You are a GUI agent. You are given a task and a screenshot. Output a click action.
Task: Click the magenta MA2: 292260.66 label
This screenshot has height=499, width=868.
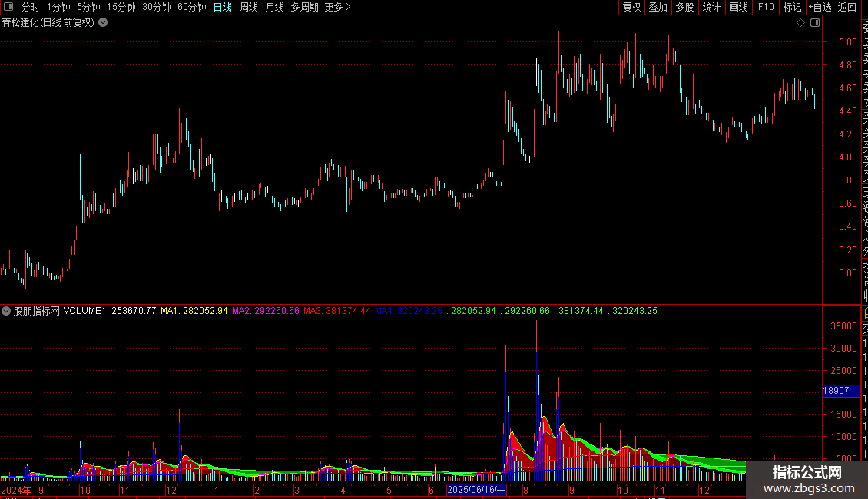click(266, 311)
